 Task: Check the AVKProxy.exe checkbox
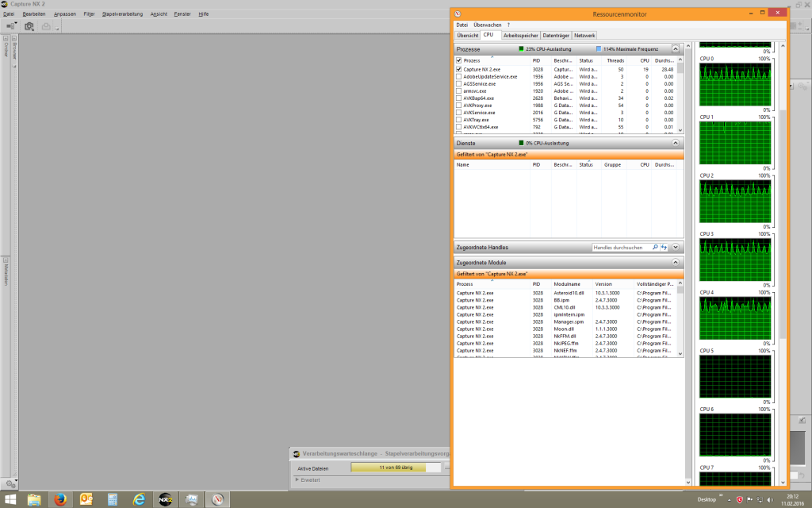[459, 106]
